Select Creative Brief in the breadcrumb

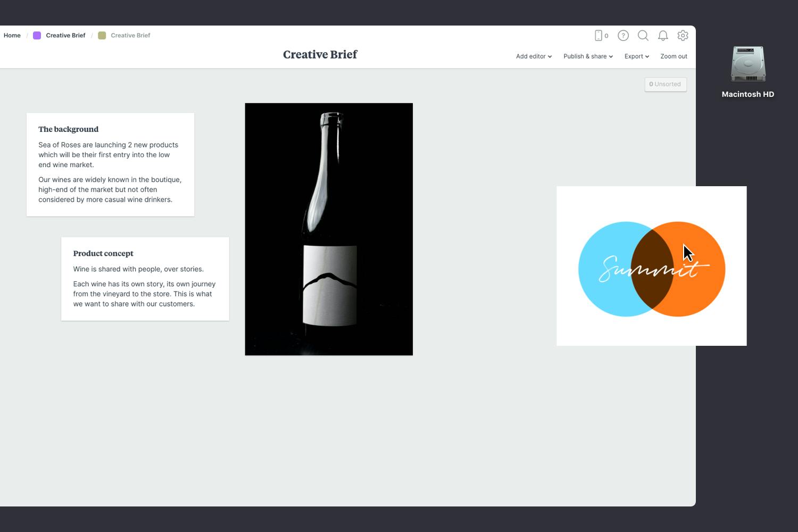[x=65, y=35]
